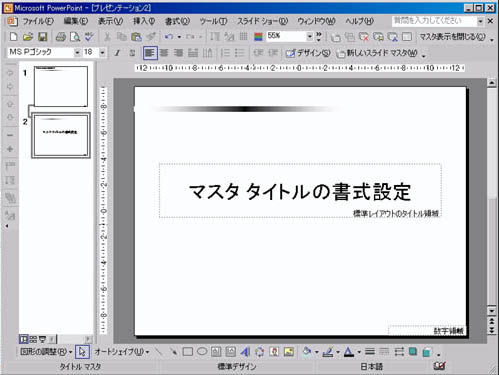This screenshot has width=499, height=375.
Task: Open the Font Color dropdown arrow
Action: click(x=359, y=352)
